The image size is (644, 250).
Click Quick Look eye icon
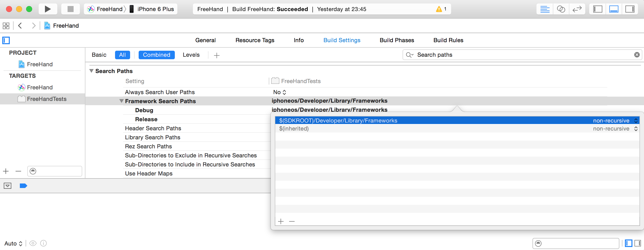33,243
